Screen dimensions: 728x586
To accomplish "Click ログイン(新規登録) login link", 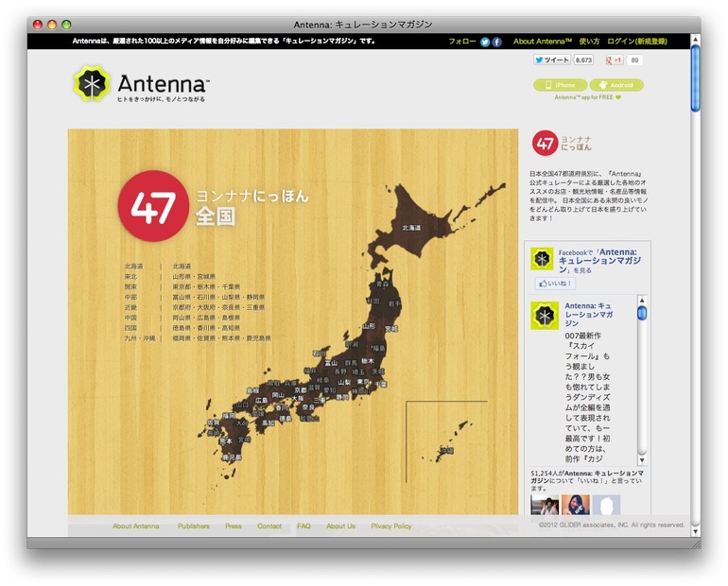I will (637, 42).
